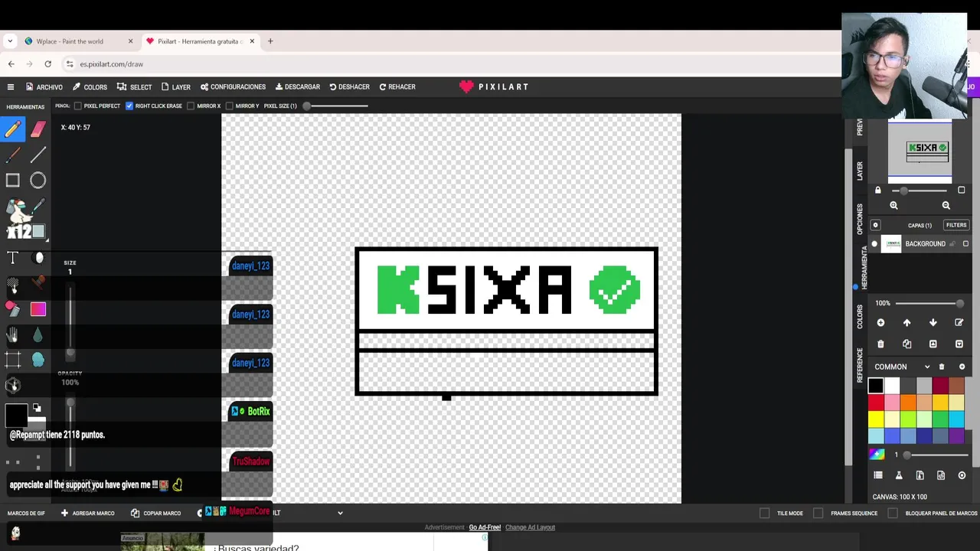Click the Pixel Size slider
Viewport: 980px width, 551px height.
(x=335, y=106)
